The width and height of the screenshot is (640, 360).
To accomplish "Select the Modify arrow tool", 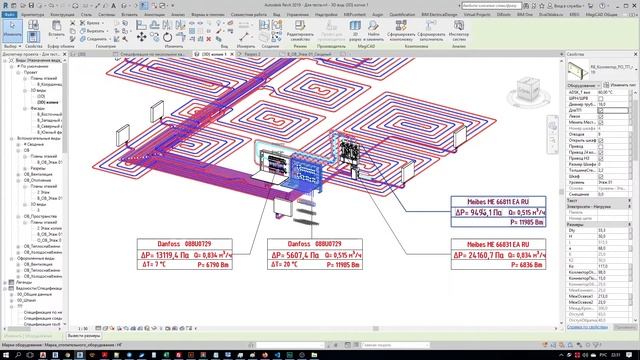I will point(12,30).
